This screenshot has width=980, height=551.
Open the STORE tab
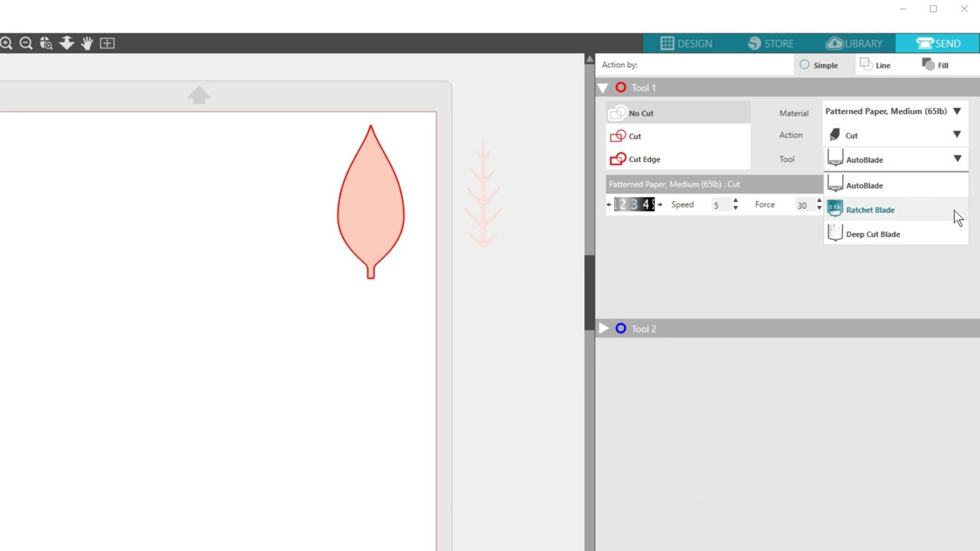click(771, 44)
